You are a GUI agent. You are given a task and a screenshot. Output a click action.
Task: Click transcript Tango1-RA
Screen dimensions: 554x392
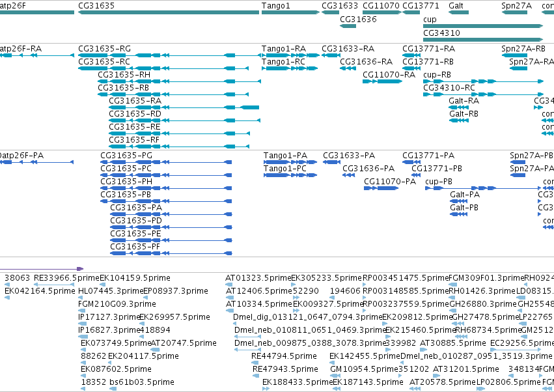pos(290,55)
